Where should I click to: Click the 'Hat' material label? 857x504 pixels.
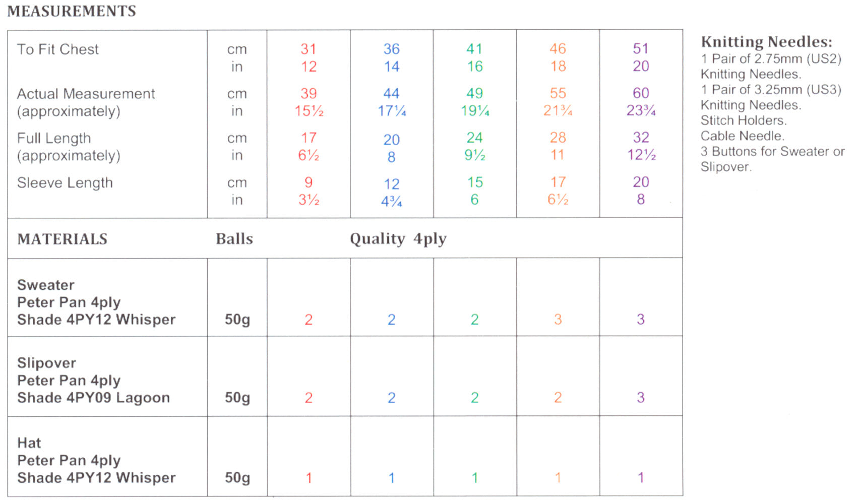click(29, 443)
